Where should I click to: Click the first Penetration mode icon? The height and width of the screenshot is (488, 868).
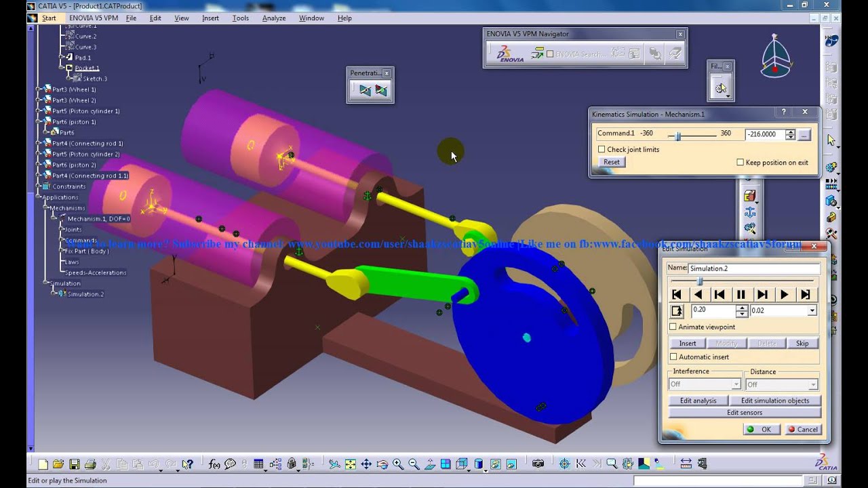[365, 89]
